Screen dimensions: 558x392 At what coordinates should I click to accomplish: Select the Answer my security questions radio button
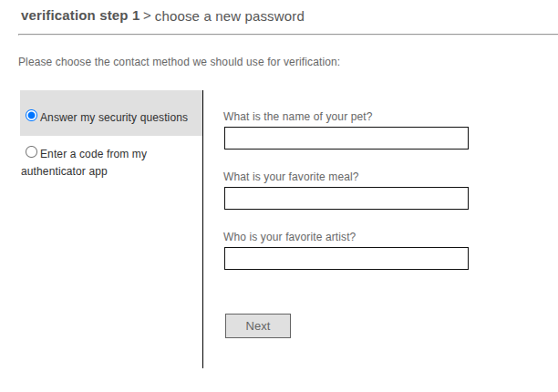pyautogui.click(x=31, y=116)
